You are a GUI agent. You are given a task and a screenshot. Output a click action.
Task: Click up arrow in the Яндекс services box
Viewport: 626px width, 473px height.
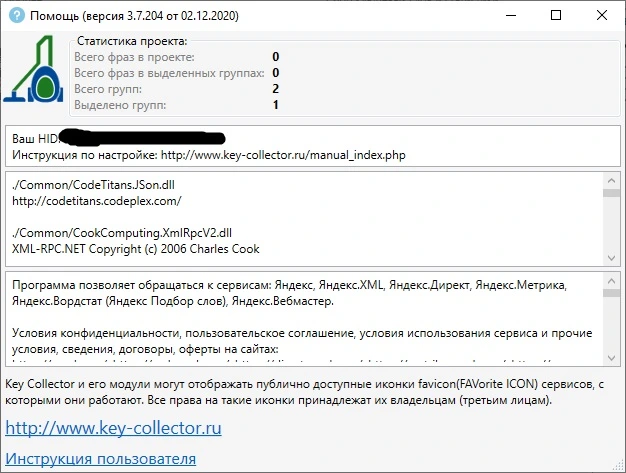(x=611, y=281)
